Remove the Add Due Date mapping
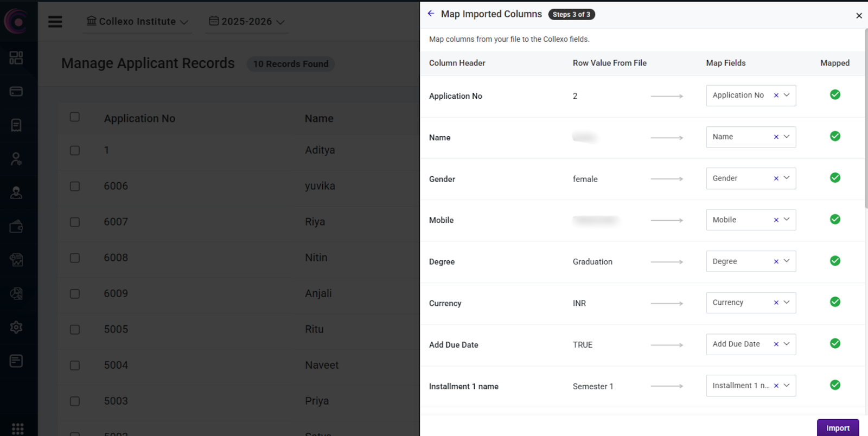 tap(776, 344)
